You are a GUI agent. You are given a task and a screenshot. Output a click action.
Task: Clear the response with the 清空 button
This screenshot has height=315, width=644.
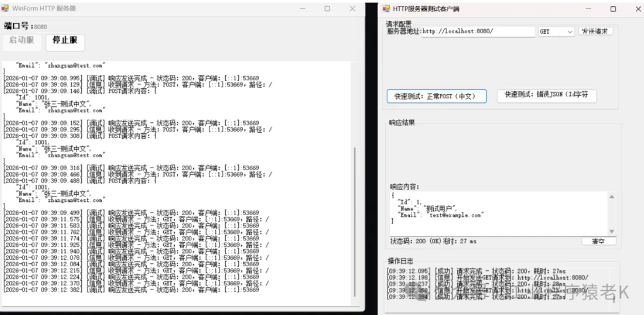point(598,241)
